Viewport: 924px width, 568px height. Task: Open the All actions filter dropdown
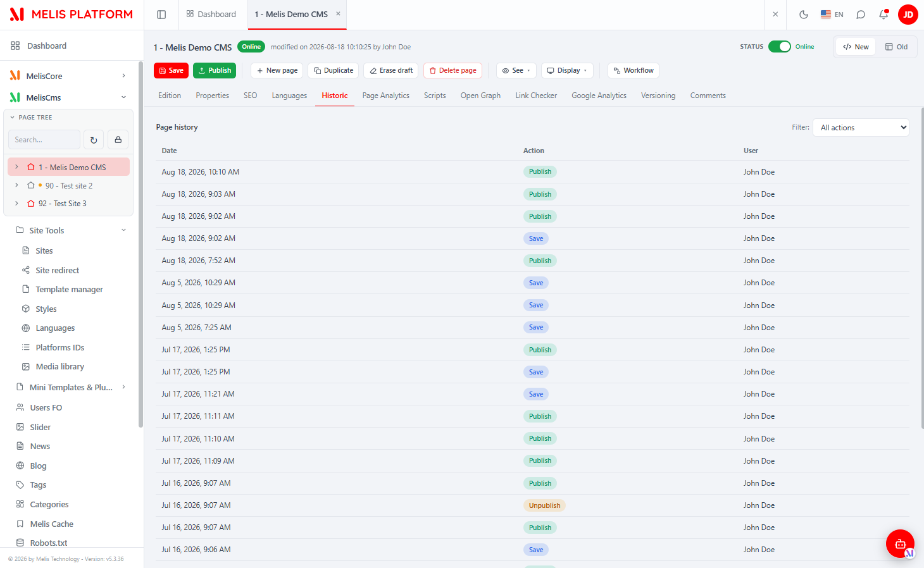point(861,128)
